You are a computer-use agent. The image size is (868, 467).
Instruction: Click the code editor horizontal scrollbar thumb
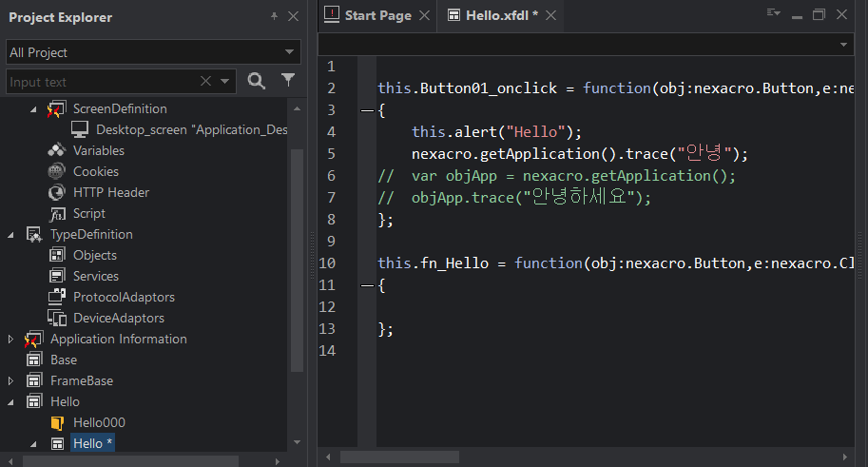point(399,457)
